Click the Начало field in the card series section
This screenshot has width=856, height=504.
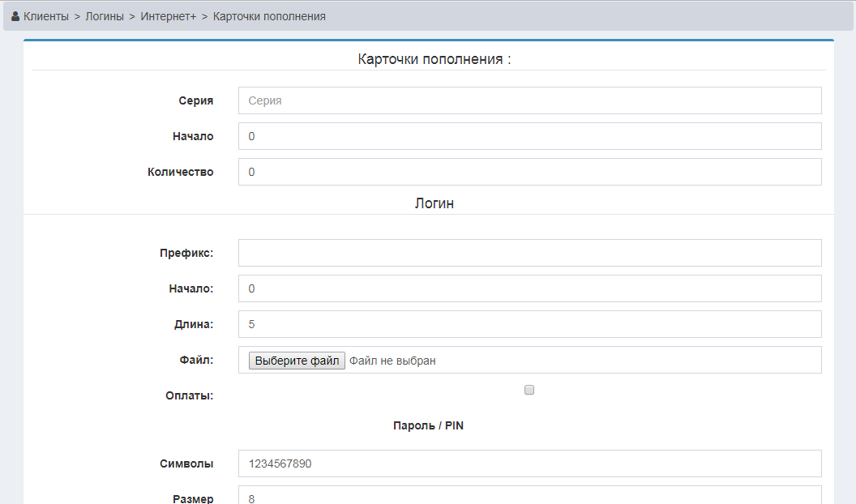tap(529, 136)
